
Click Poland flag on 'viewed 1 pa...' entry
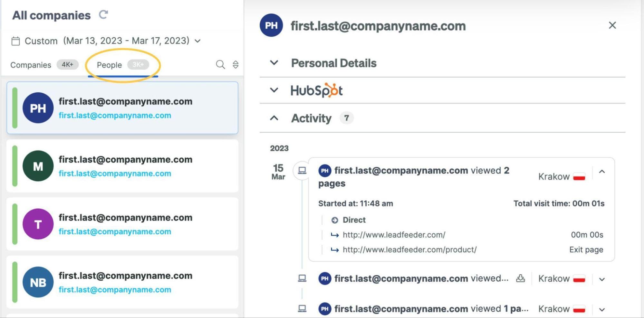pyautogui.click(x=579, y=309)
